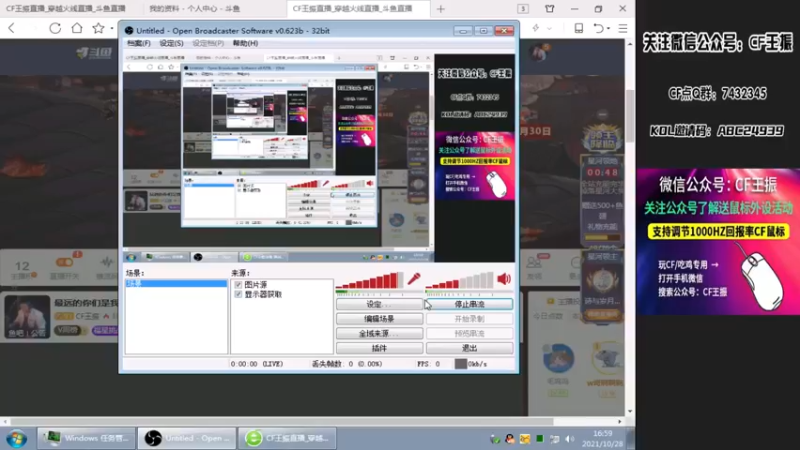Click the horizontal scrollbar left arrow
800x450 pixels.
(x=5, y=422)
